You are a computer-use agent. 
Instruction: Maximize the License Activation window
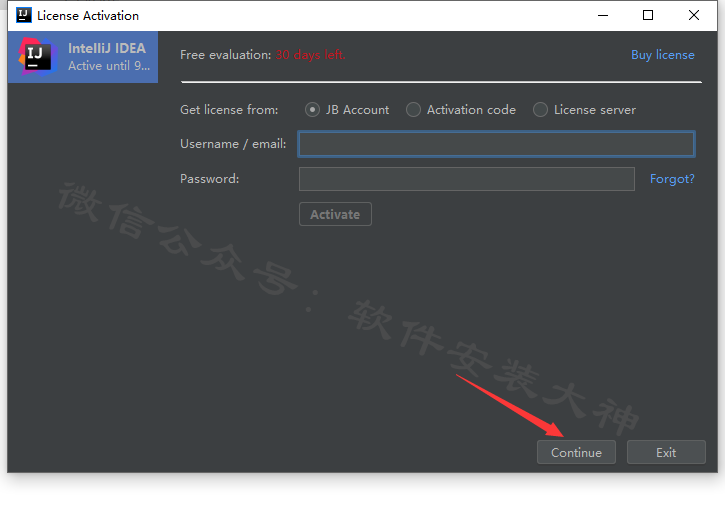[x=648, y=15]
